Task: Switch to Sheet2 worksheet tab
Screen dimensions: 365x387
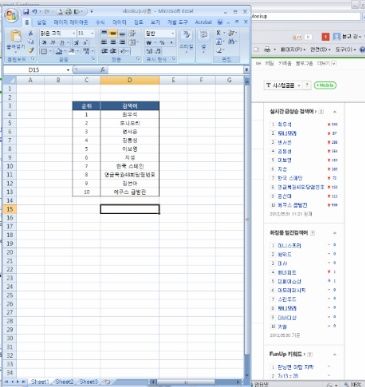Action: pyautogui.click(x=64, y=381)
